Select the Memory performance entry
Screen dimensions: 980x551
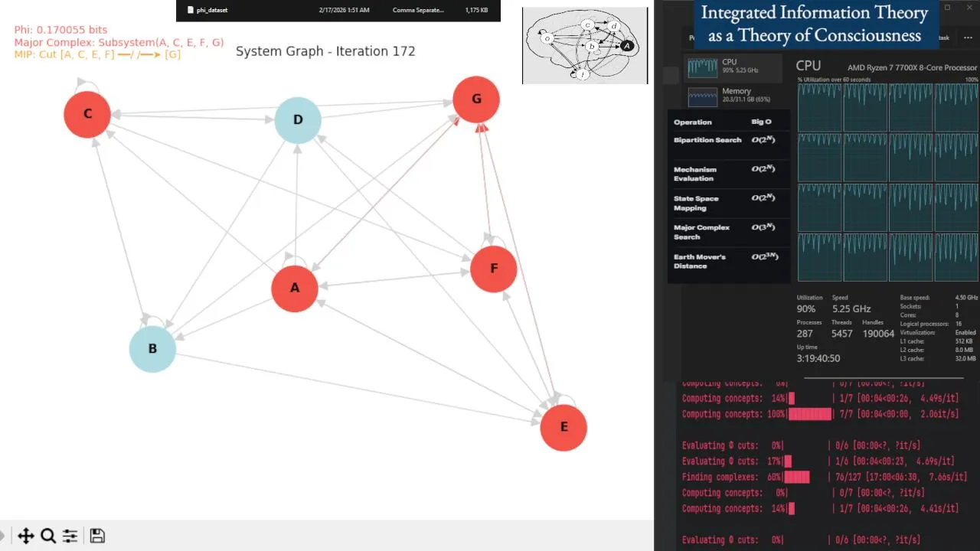pyautogui.click(x=733, y=96)
